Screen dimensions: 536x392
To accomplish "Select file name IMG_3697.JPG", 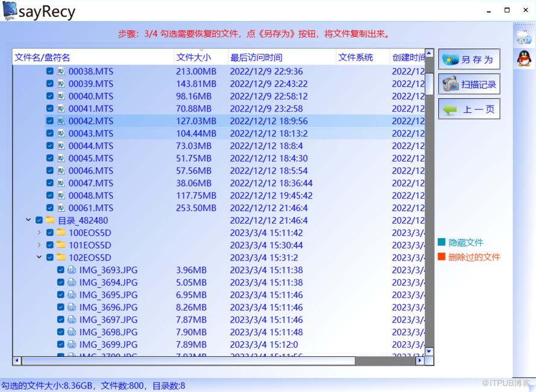I will [109, 320].
